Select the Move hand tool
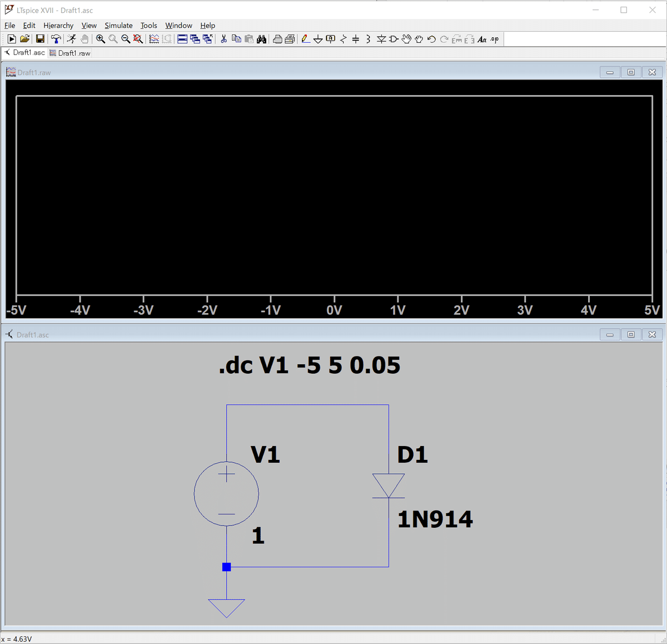Image resolution: width=667 pixels, height=644 pixels. [406, 39]
